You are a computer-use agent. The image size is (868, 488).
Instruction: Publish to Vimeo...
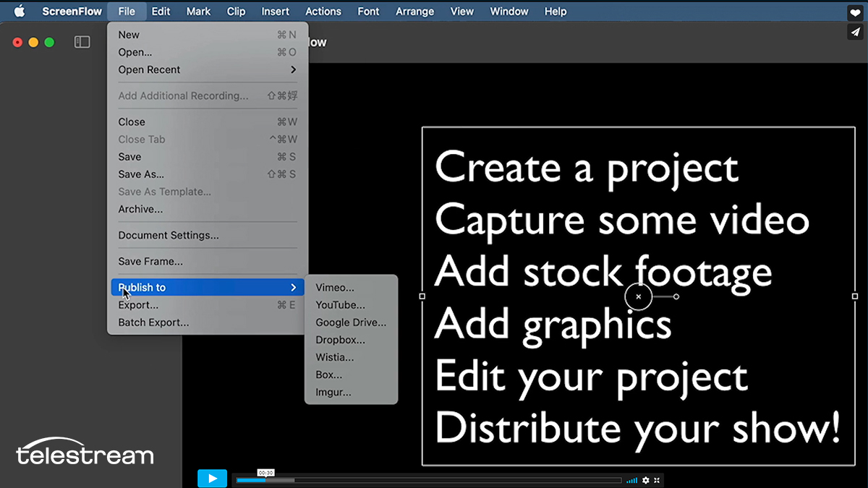coord(351,288)
